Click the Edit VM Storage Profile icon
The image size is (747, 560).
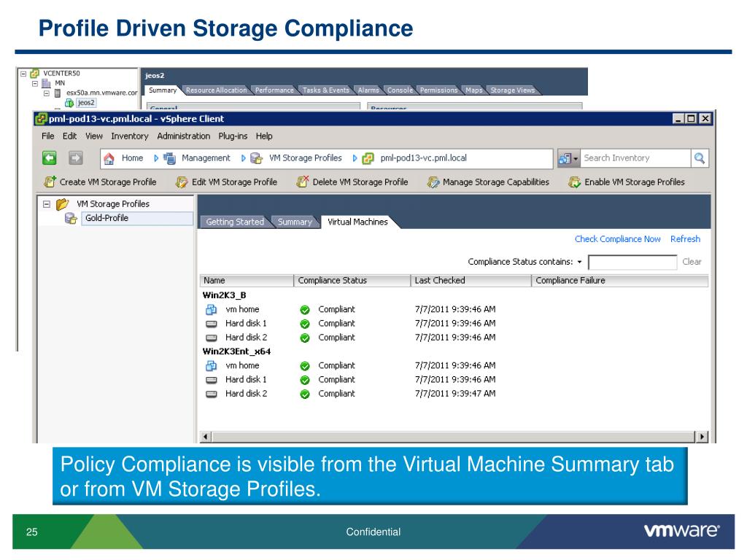point(182,182)
